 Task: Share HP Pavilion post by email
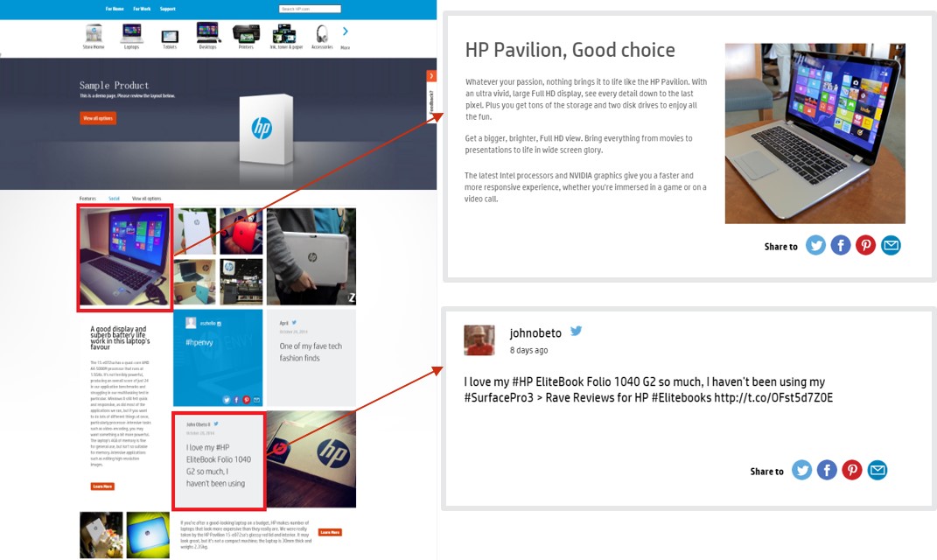891,245
